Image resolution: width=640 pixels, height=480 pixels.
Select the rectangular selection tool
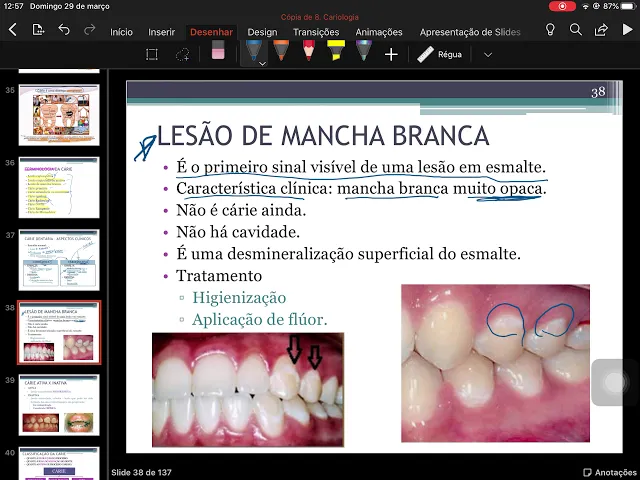tap(152, 54)
